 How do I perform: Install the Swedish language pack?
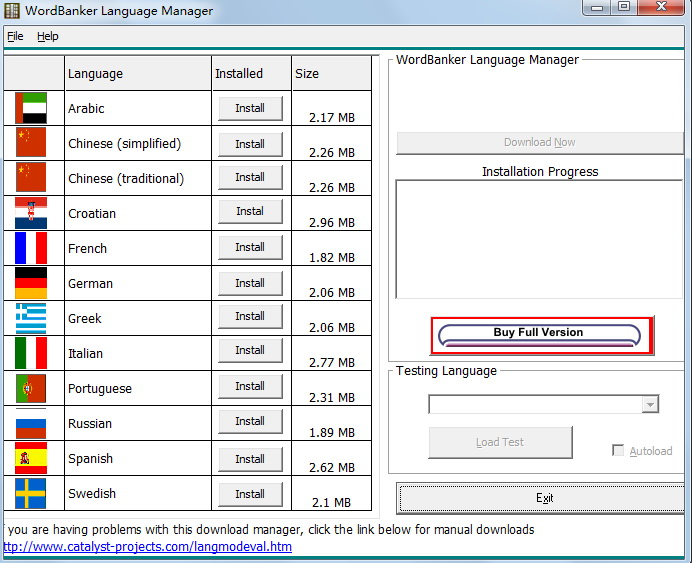pyautogui.click(x=250, y=494)
